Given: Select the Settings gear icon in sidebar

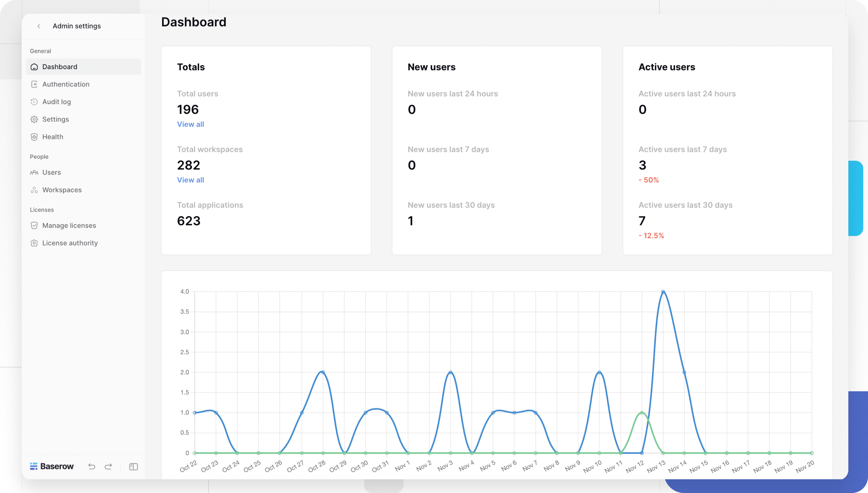Looking at the screenshot, I should coord(34,119).
